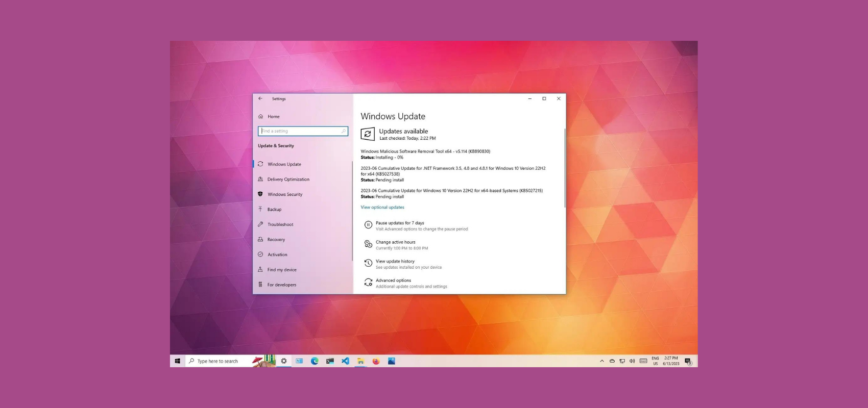The width and height of the screenshot is (868, 408).
Task: Click Change active hours
Action: (396, 242)
